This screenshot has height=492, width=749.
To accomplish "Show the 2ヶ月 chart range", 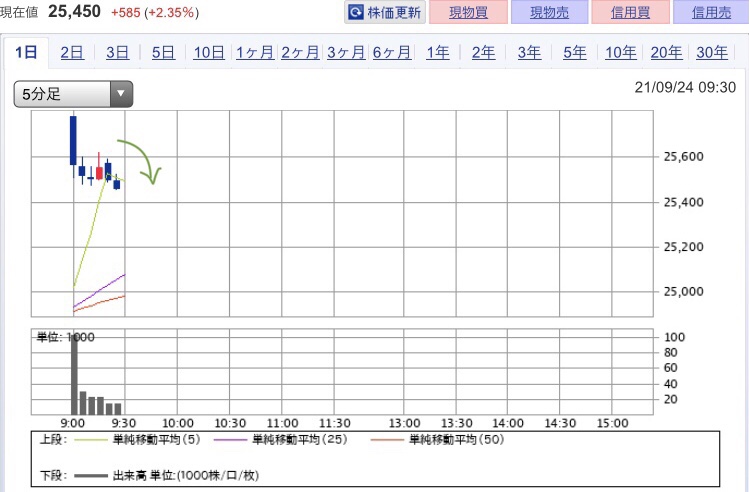I will tap(300, 52).
